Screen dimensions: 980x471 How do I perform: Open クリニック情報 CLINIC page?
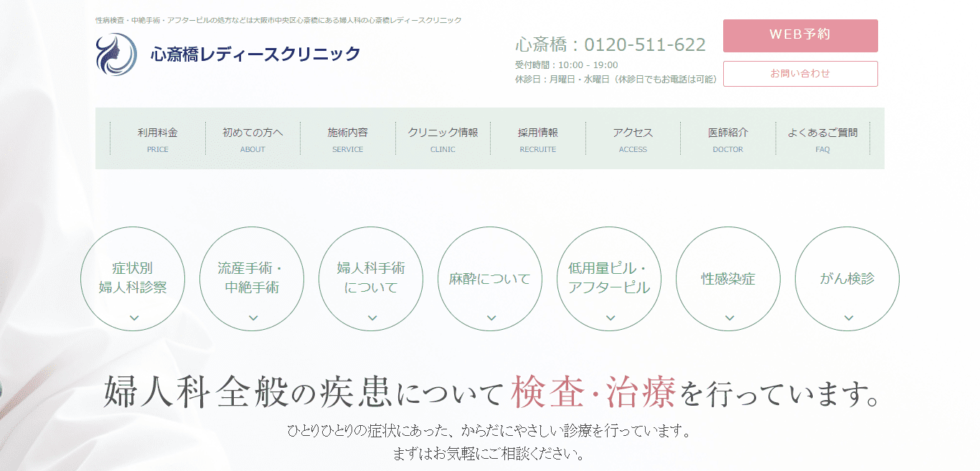pyautogui.click(x=443, y=139)
